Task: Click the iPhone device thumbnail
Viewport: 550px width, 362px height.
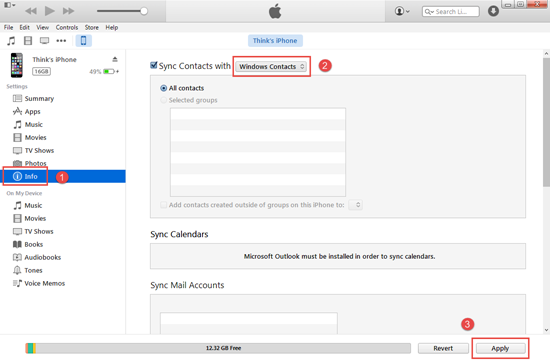Action: tap(16, 65)
